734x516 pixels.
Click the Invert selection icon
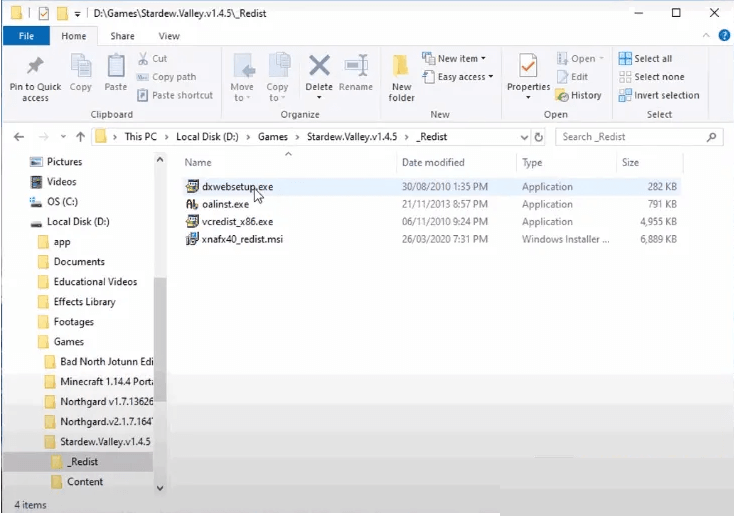[x=624, y=96]
